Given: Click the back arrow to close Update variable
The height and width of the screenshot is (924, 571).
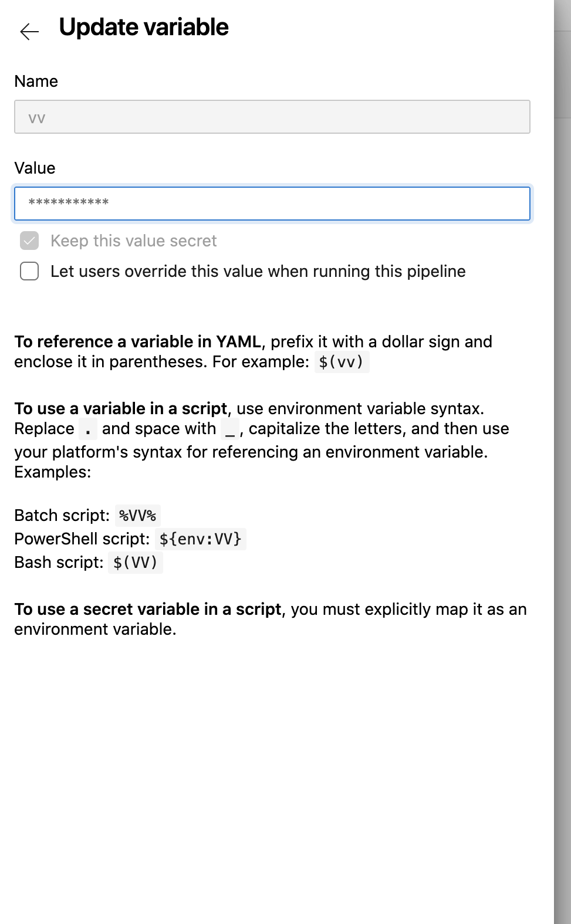Looking at the screenshot, I should coord(29,31).
